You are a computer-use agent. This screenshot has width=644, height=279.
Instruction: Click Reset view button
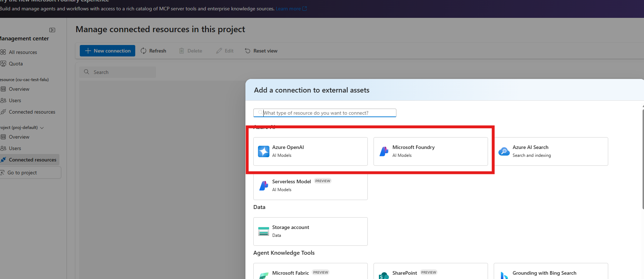click(261, 51)
